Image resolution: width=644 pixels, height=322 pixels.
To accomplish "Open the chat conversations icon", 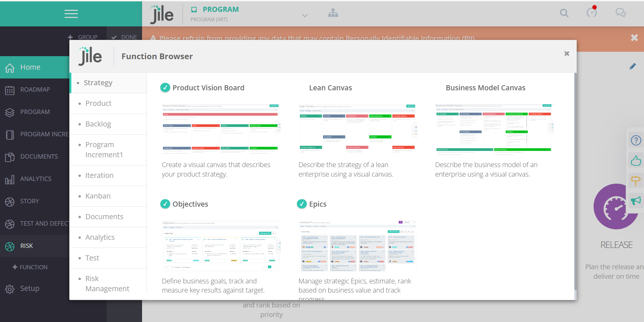I will tap(620, 13).
